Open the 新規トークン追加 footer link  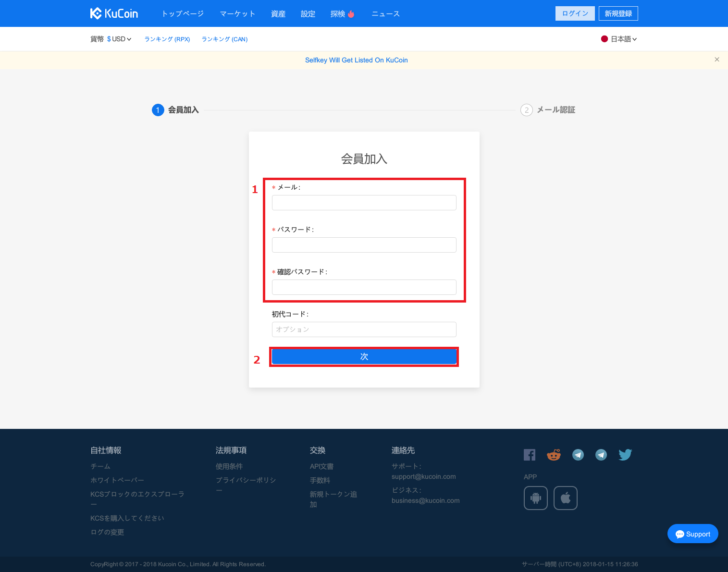(333, 499)
